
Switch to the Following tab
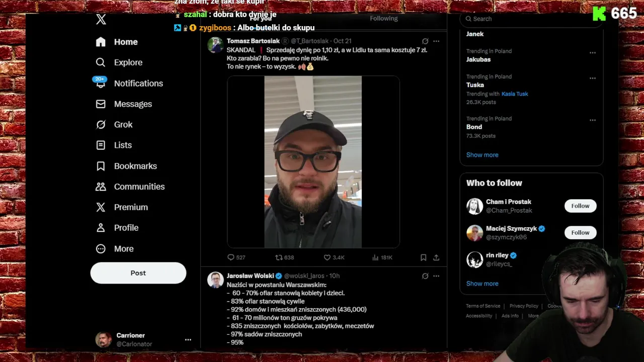point(384,19)
